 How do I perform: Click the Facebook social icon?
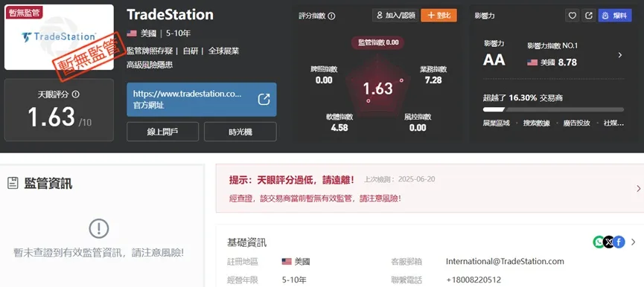click(x=619, y=242)
